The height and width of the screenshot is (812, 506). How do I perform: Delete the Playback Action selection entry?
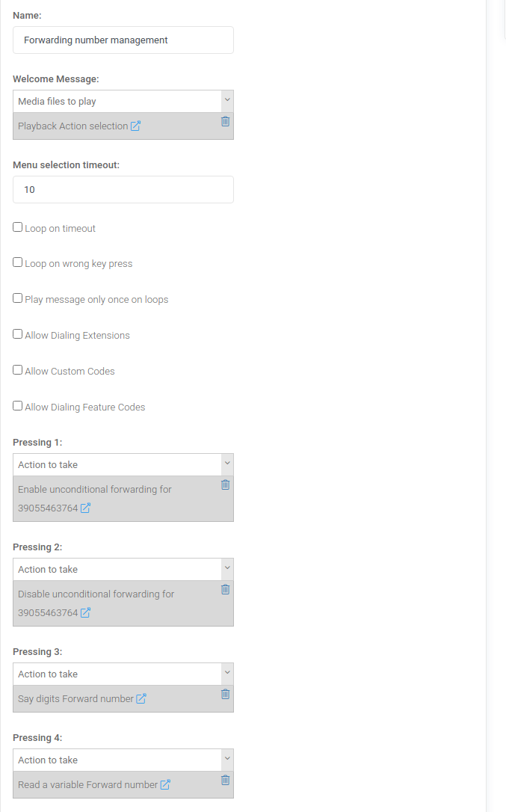[x=225, y=121]
